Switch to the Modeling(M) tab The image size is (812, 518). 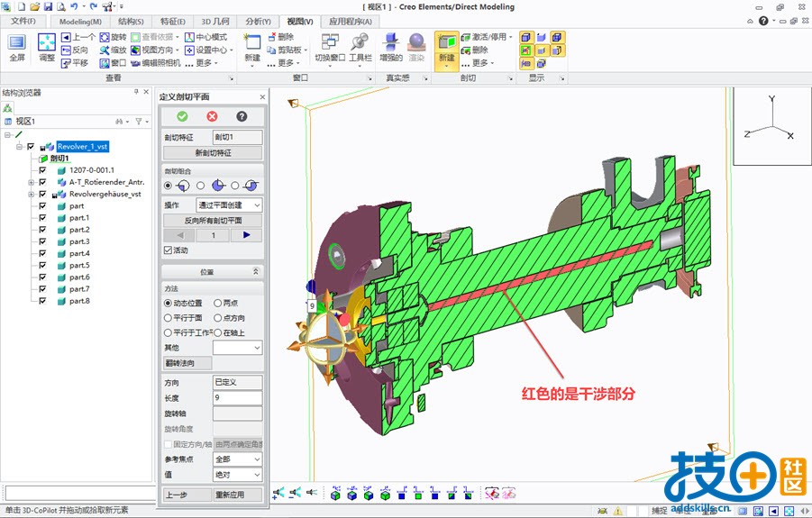(80, 22)
